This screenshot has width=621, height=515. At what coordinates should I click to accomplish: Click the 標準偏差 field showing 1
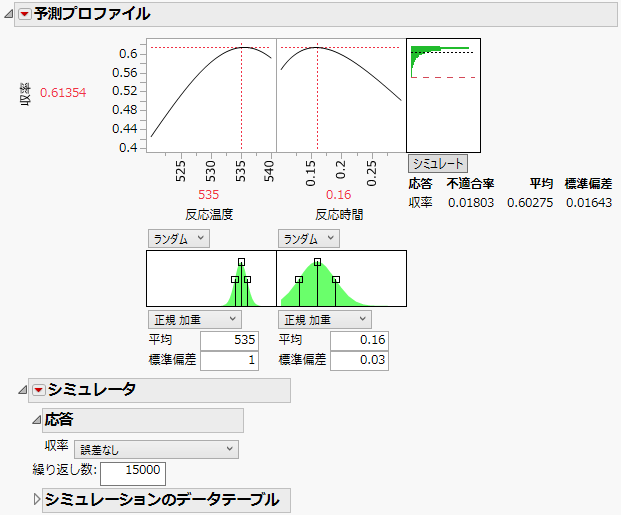tap(229, 360)
